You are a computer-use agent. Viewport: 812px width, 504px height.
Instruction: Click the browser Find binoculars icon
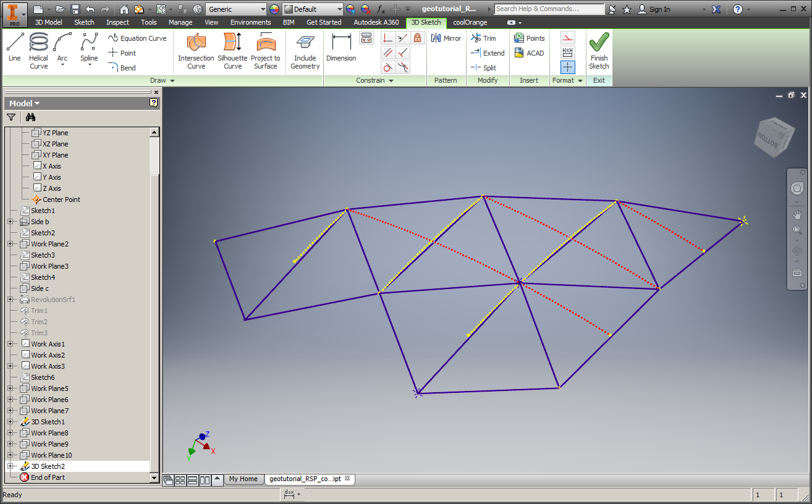point(30,117)
